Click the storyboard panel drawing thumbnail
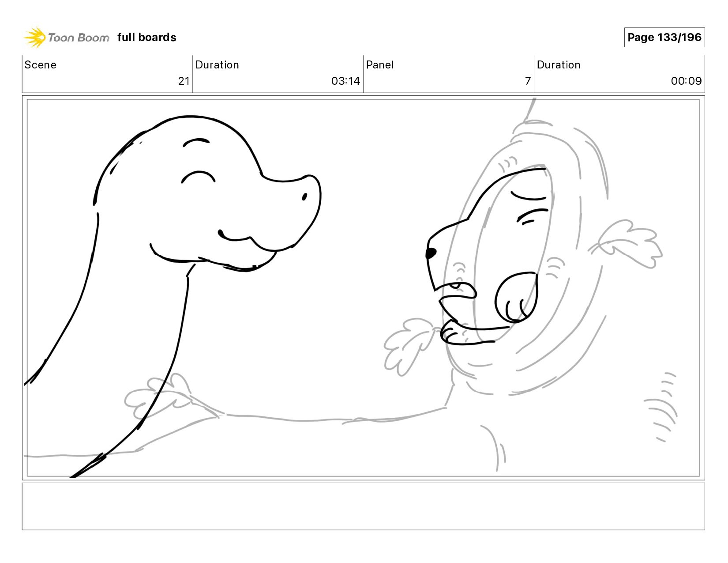728x563 pixels. click(x=364, y=288)
